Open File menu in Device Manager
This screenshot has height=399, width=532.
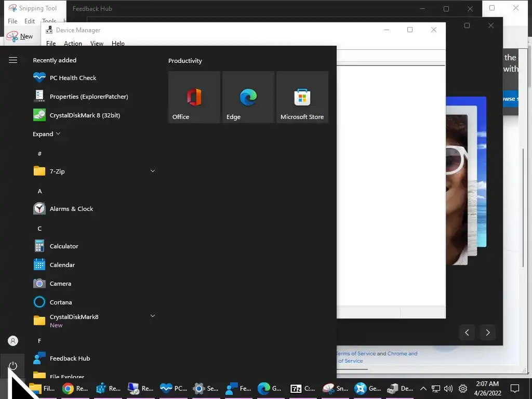tap(51, 43)
